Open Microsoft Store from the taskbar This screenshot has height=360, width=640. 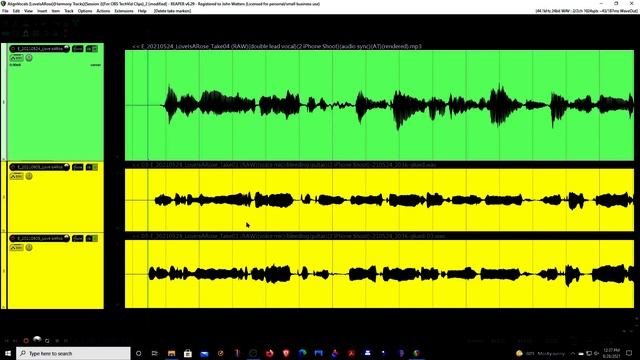188,353
